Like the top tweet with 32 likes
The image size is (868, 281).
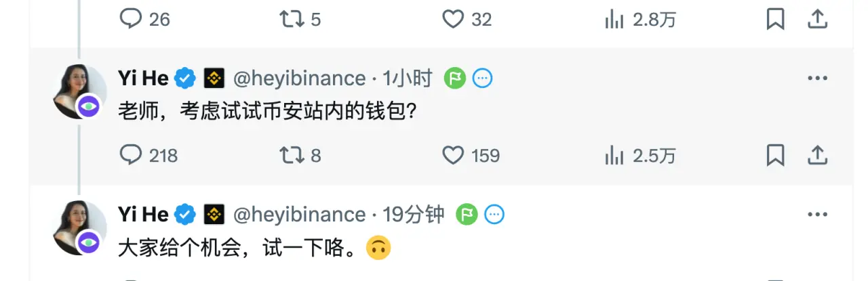point(452,20)
